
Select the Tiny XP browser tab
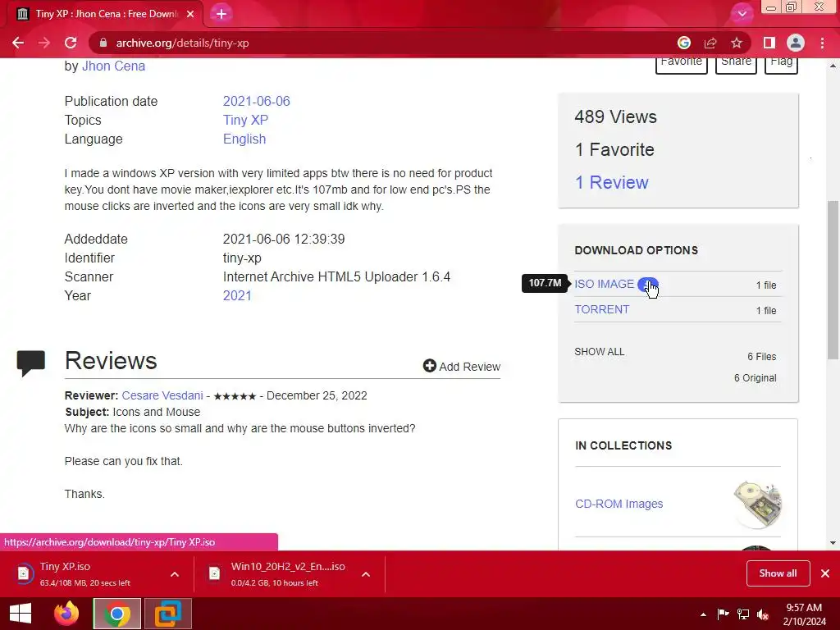104,14
